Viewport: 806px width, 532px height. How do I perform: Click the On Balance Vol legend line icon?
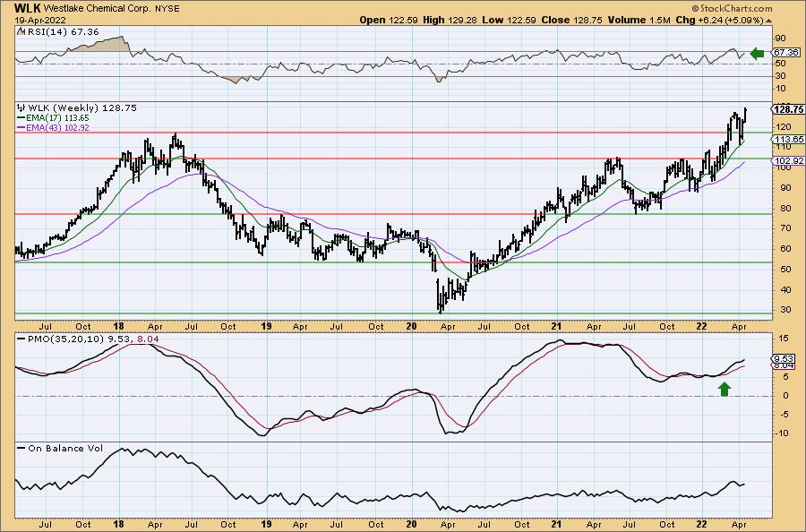(21, 448)
